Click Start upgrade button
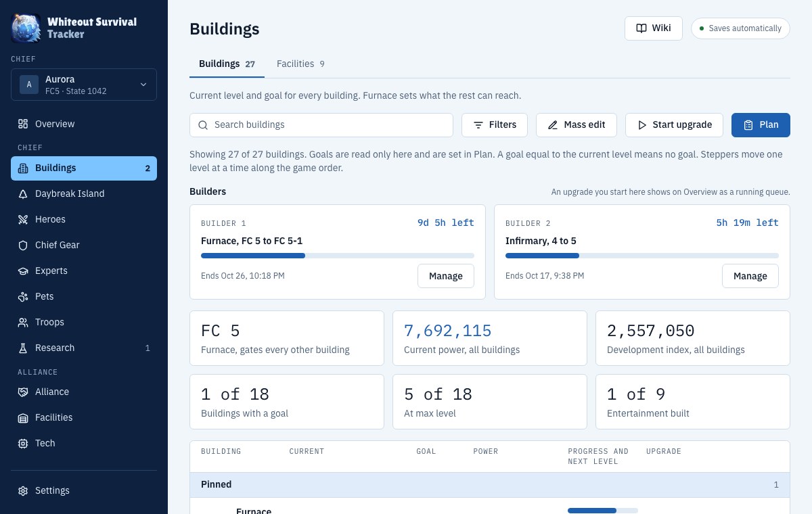Image resolution: width=812 pixels, height=514 pixels. point(675,125)
